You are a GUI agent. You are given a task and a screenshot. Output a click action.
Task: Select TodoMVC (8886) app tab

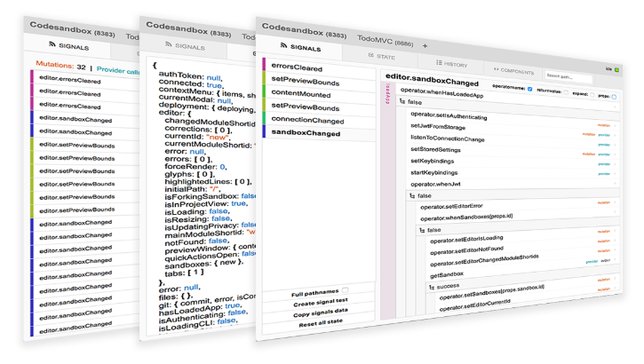[x=385, y=41]
